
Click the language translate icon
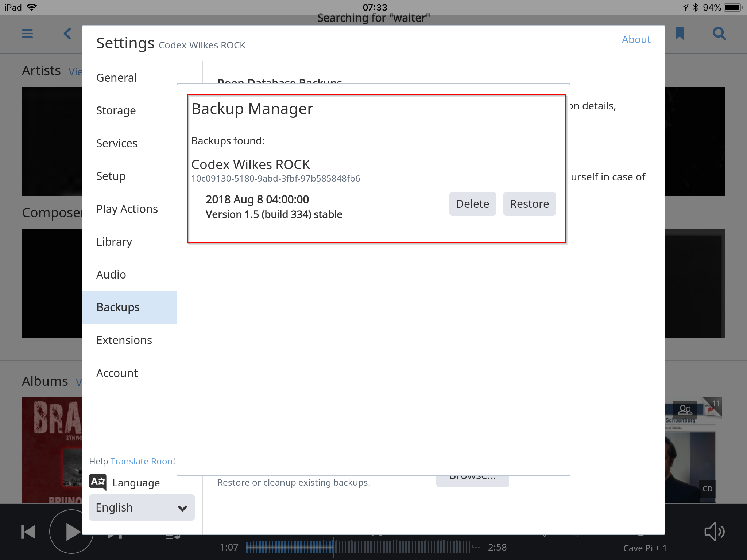click(98, 482)
